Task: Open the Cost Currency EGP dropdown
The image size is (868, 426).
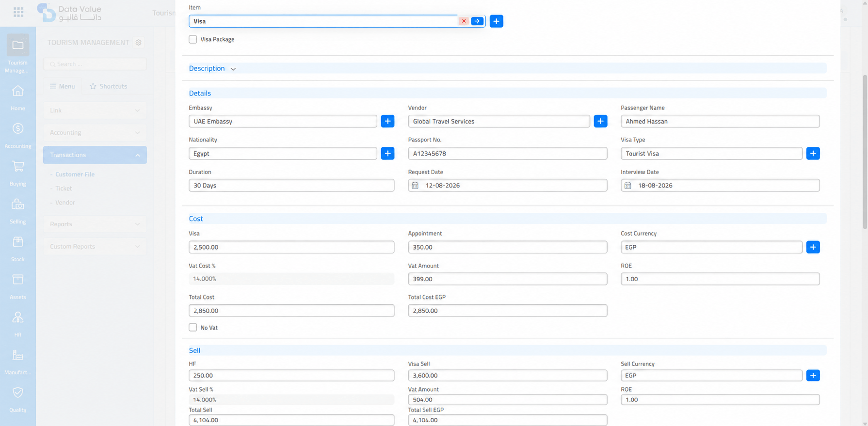Action: 711,247
